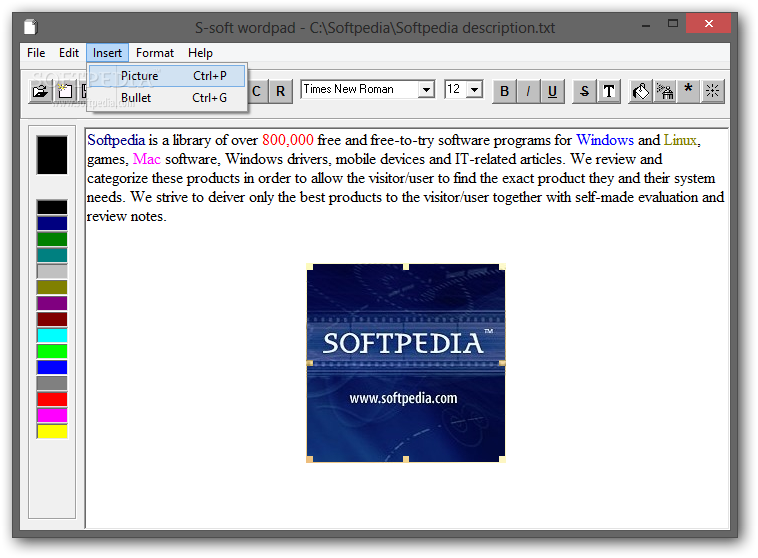
Task: Pick the gray color swatch
Action: [x=52, y=383]
